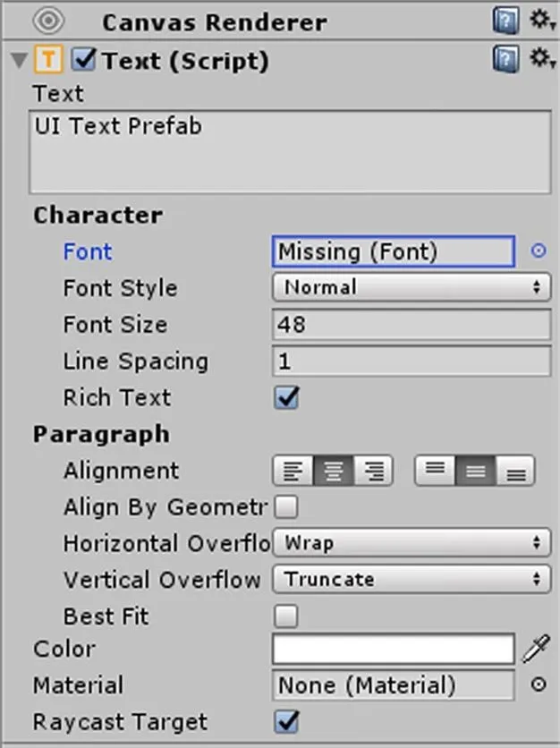The width and height of the screenshot is (560, 748).
Task: Open the Font object picker circle
Action: coord(539,251)
